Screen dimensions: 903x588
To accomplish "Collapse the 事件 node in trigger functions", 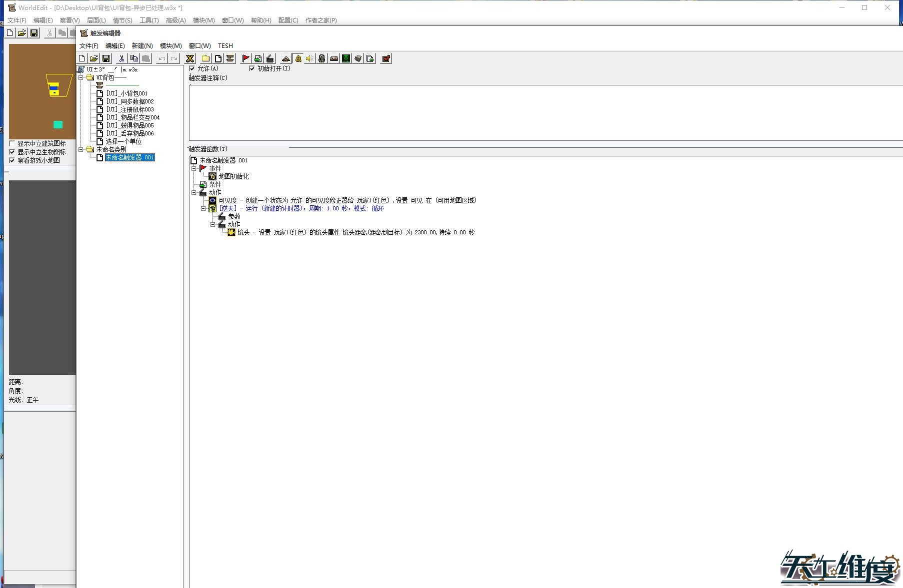I will (194, 168).
